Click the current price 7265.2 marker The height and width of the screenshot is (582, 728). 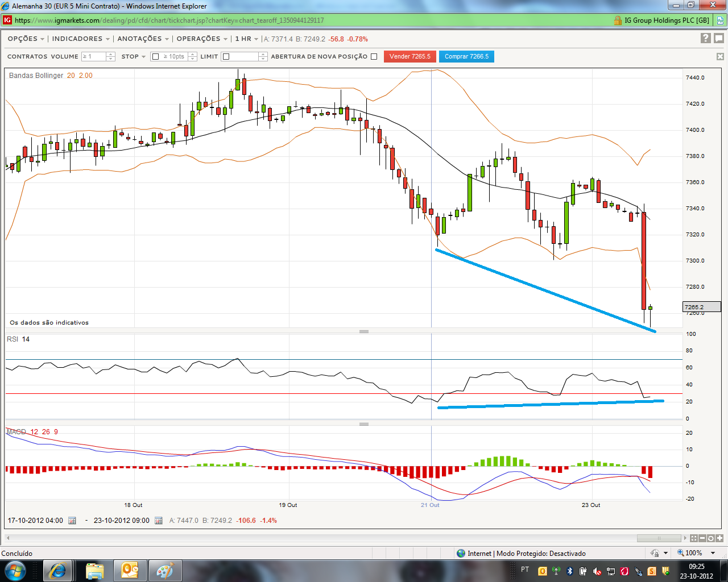(702, 307)
